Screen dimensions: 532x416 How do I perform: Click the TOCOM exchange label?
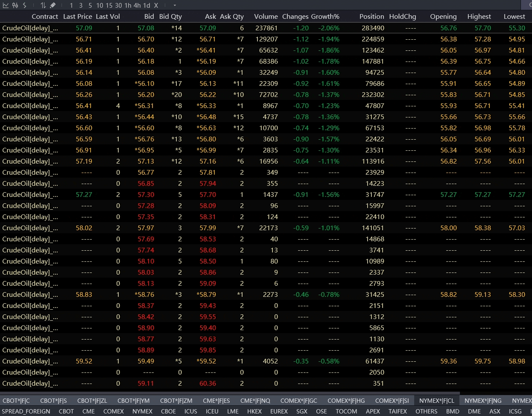pyautogui.click(x=346, y=411)
